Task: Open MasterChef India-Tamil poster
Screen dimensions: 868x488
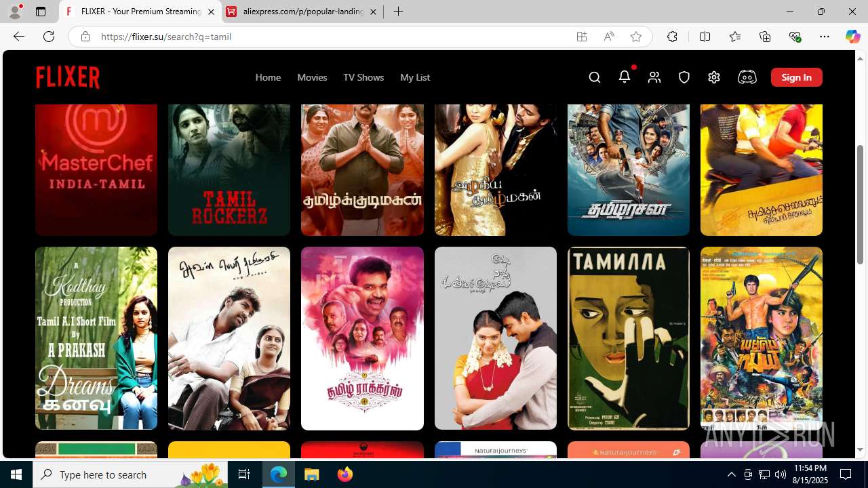Action: [96, 169]
